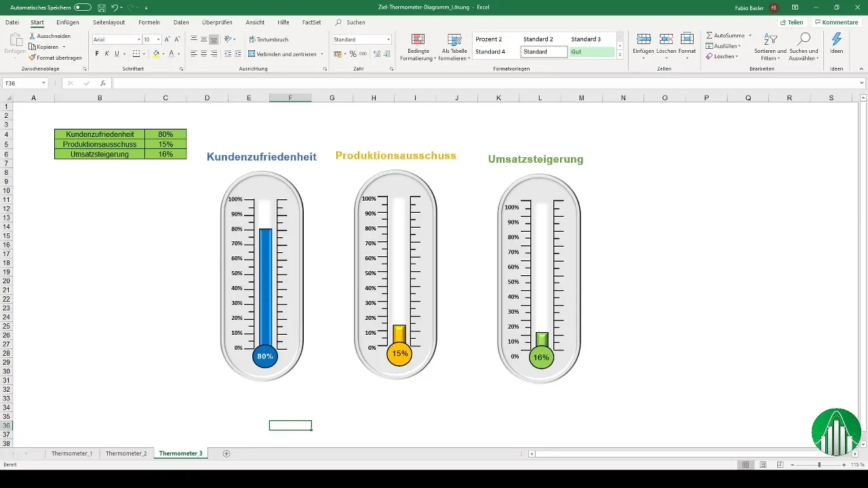Click add decimal place icon
The image size is (868, 488).
(x=376, y=54)
